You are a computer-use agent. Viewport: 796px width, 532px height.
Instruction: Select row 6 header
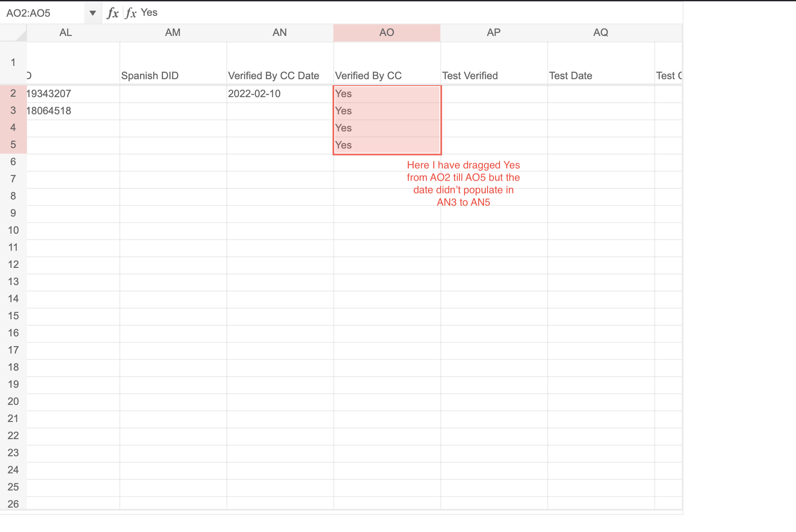coord(13,162)
